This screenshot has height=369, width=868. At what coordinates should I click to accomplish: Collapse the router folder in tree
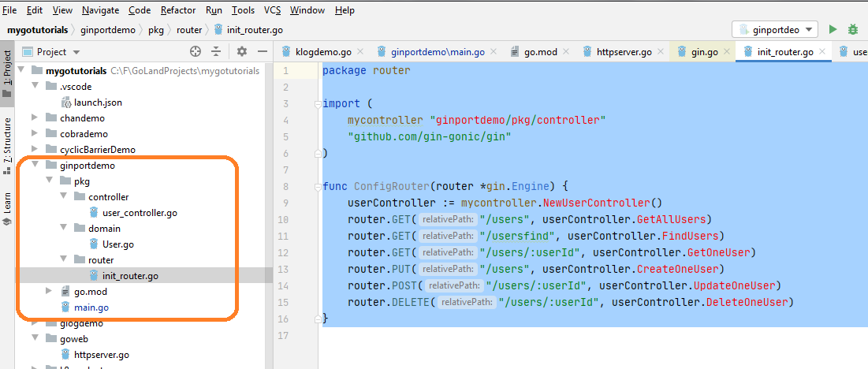click(x=63, y=259)
